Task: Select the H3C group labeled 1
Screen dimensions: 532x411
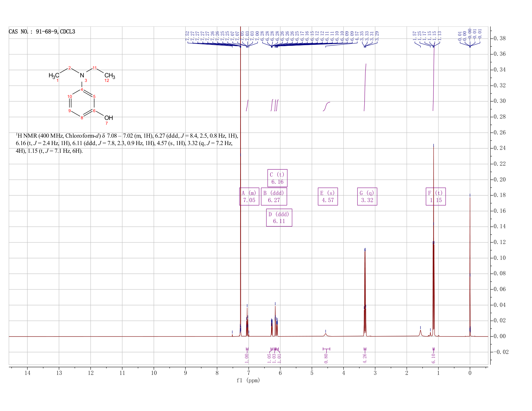Action: click(x=54, y=75)
